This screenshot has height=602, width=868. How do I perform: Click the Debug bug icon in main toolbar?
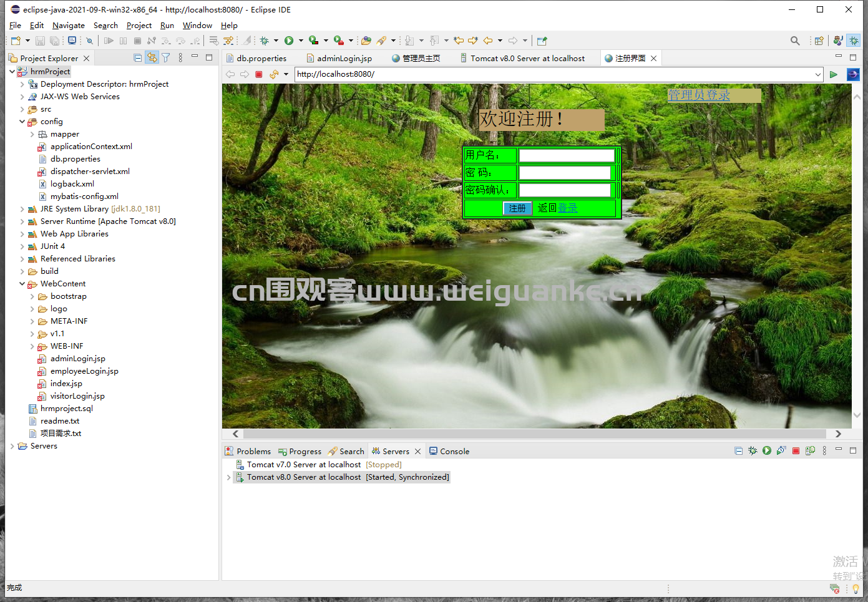tap(265, 41)
